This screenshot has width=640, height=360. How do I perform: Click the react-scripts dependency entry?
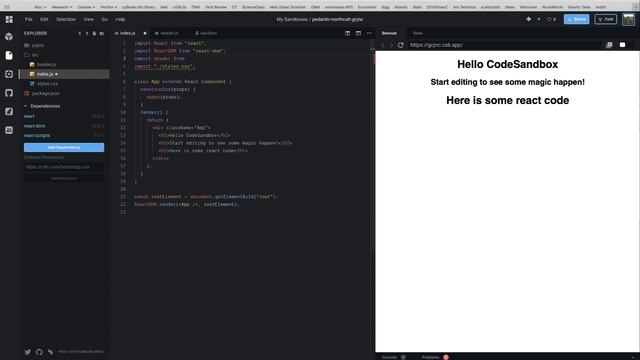[37, 136]
